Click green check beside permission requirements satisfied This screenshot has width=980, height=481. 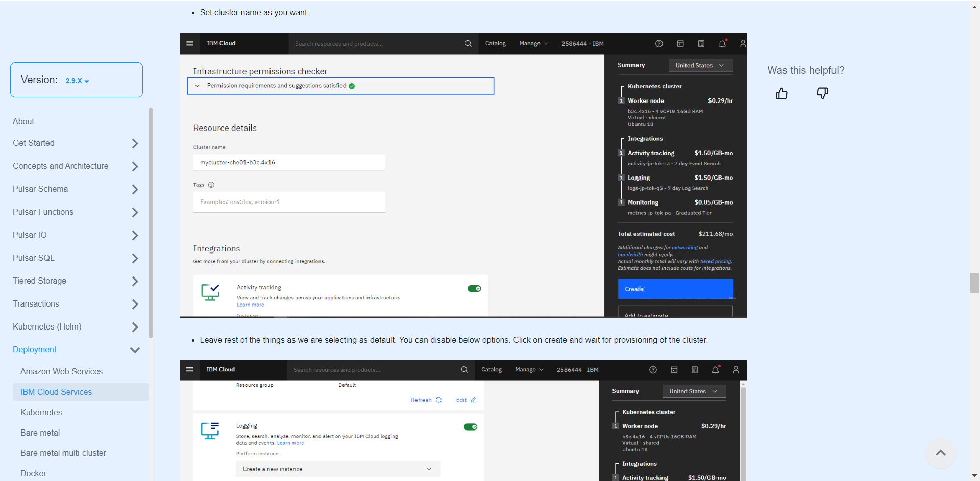tap(352, 86)
